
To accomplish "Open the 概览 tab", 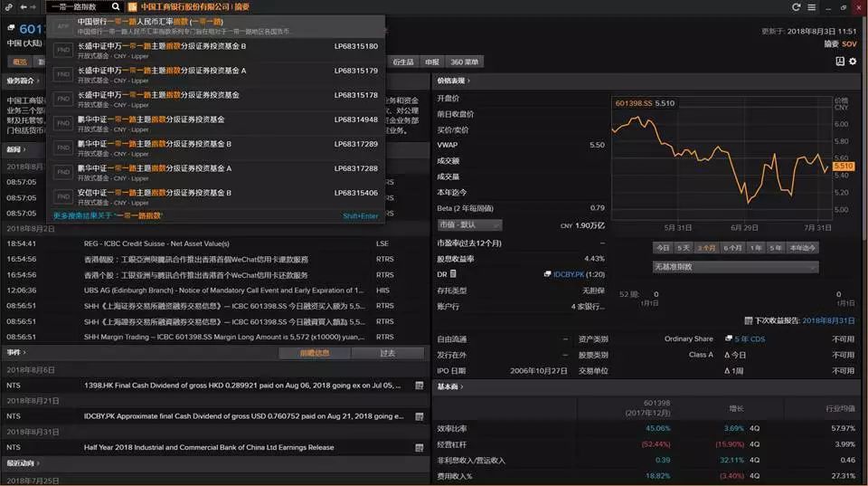I will 20,62.
